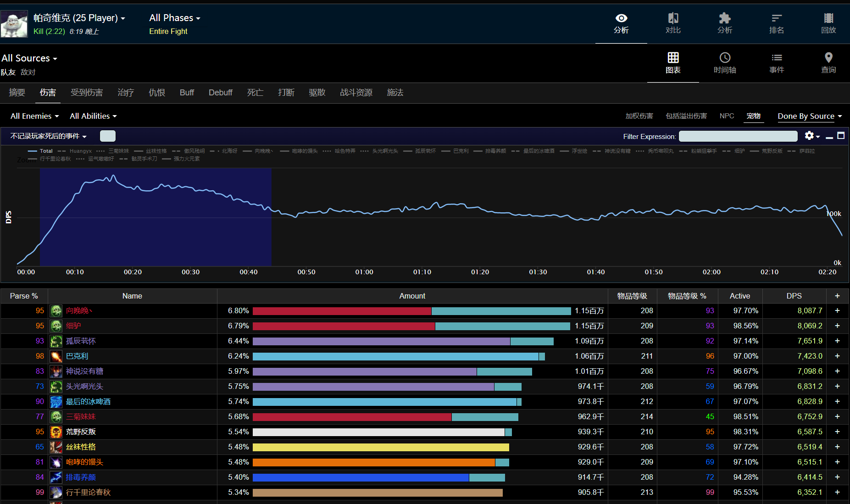850x504 pixels.
Task: Expand the row for 巴克利
Action: click(x=837, y=356)
